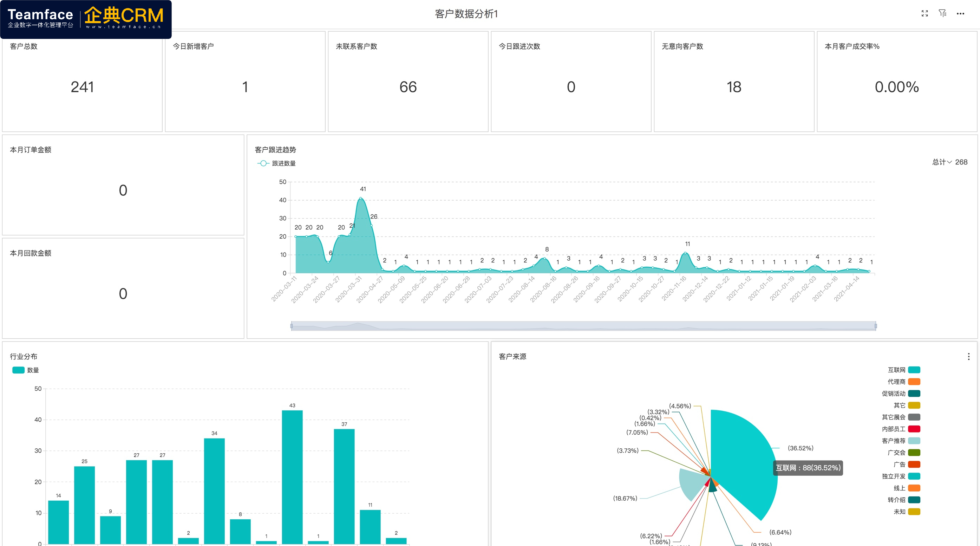Image resolution: width=980 pixels, height=546 pixels.
Task: Open the filter settings icon
Action: (942, 14)
